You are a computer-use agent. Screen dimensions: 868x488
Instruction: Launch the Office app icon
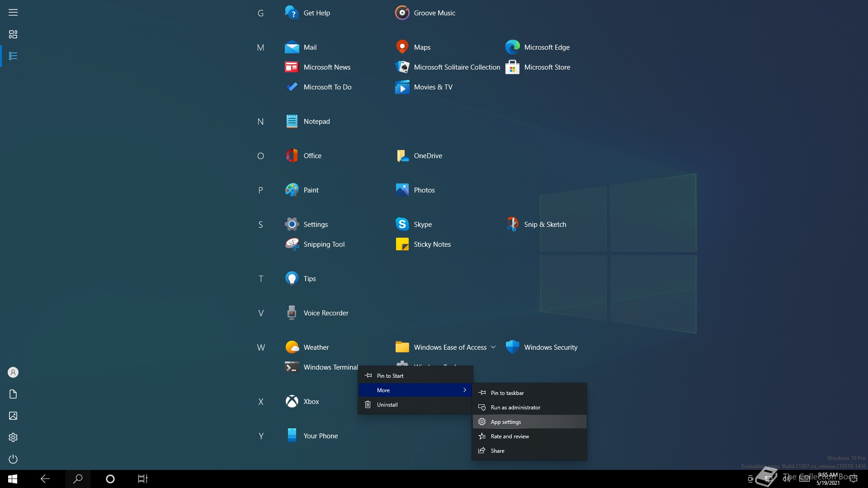[292, 155]
